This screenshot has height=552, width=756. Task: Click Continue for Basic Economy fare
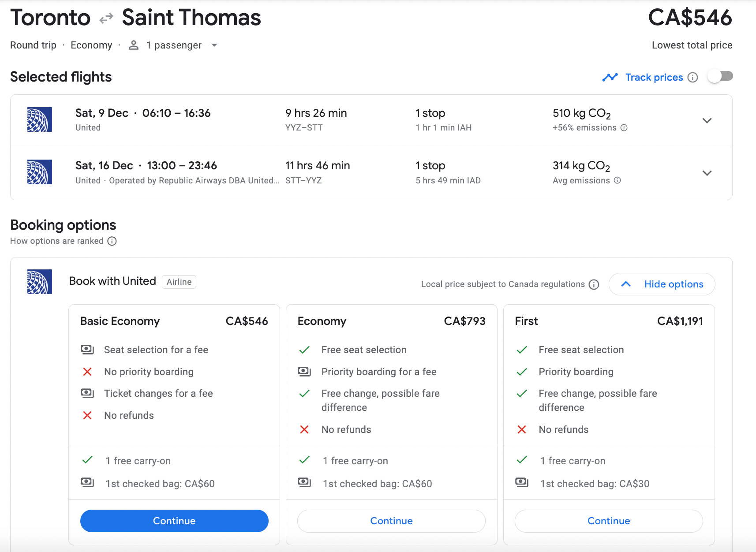174,521
